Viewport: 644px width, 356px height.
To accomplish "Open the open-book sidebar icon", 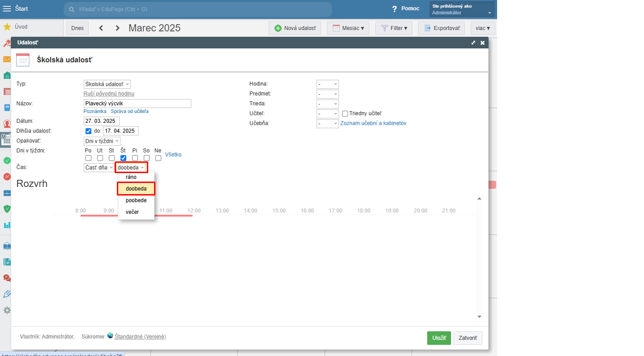I will click(7, 246).
